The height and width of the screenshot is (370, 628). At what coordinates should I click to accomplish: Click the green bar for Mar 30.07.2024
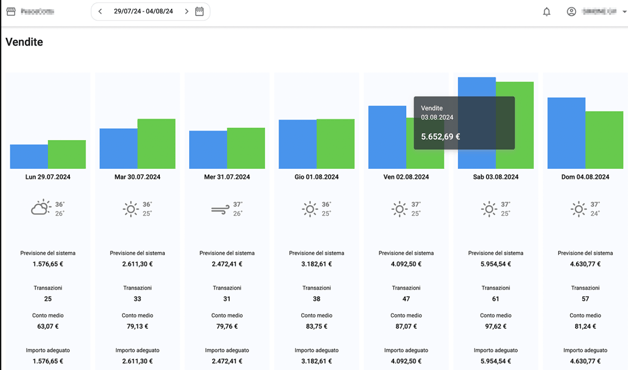157,144
